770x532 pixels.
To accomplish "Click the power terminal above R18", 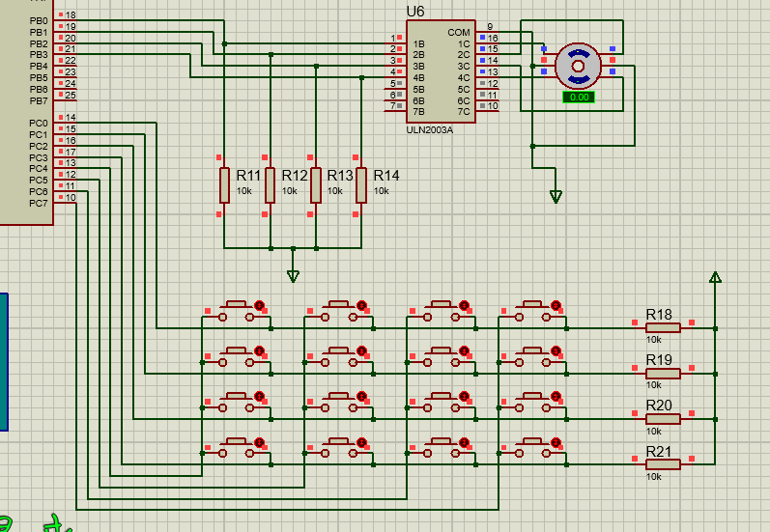I will point(716,278).
